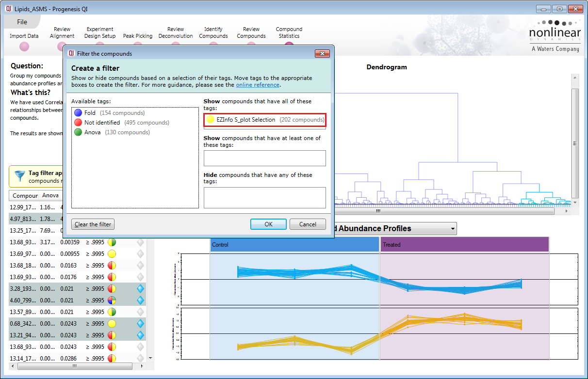Click the compound table's scroll-left arrow
Screen dimensions: 588x379
(x=13, y=366)
